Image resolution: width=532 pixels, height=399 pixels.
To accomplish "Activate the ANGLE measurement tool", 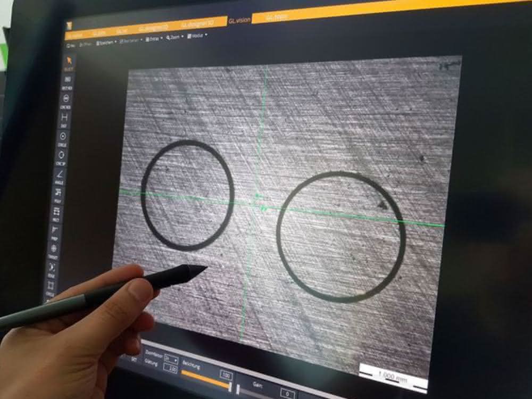I will (60, 177).
